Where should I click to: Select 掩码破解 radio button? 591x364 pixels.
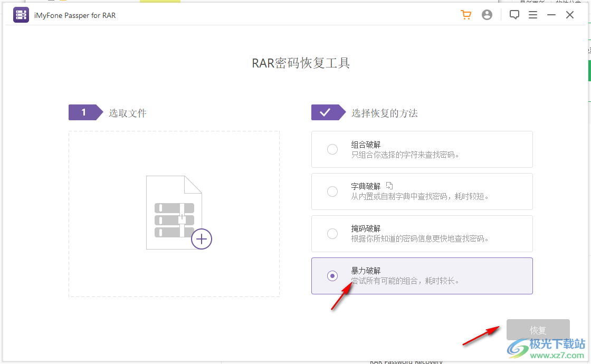[x=332, y=234]
